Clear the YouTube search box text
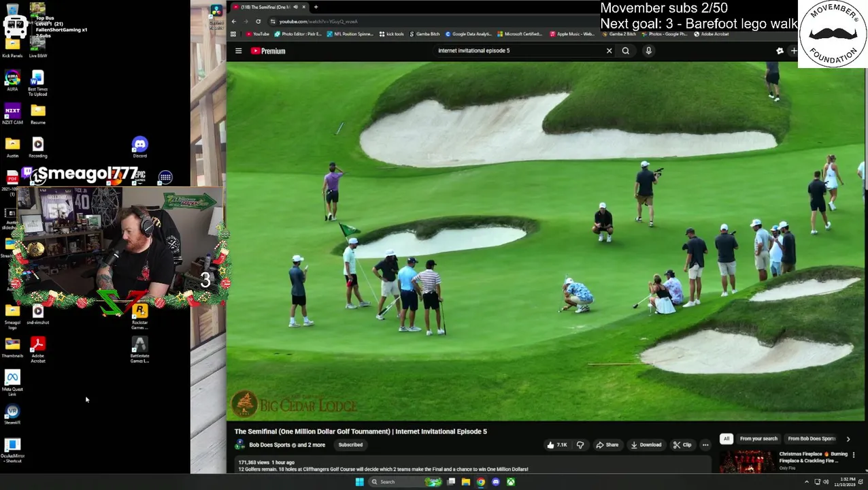Viewport: 868px width, 490px height. tap(609, 50)
